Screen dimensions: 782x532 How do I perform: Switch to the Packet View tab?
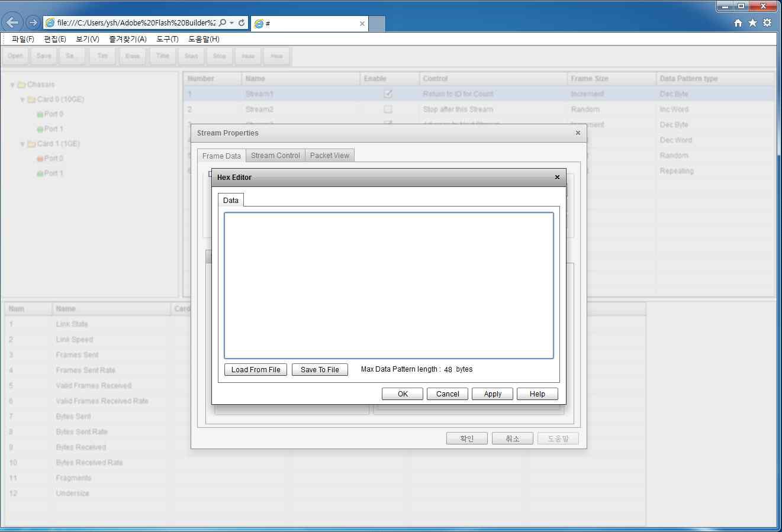pyautogui.click(x=330, y=155)
